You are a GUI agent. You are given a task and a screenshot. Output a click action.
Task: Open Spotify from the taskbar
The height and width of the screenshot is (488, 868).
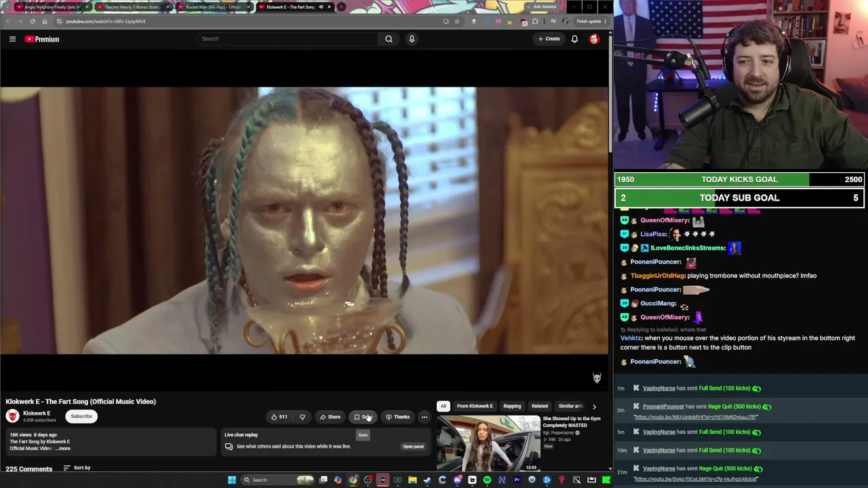pyautogui.click(x=487, y=480)
